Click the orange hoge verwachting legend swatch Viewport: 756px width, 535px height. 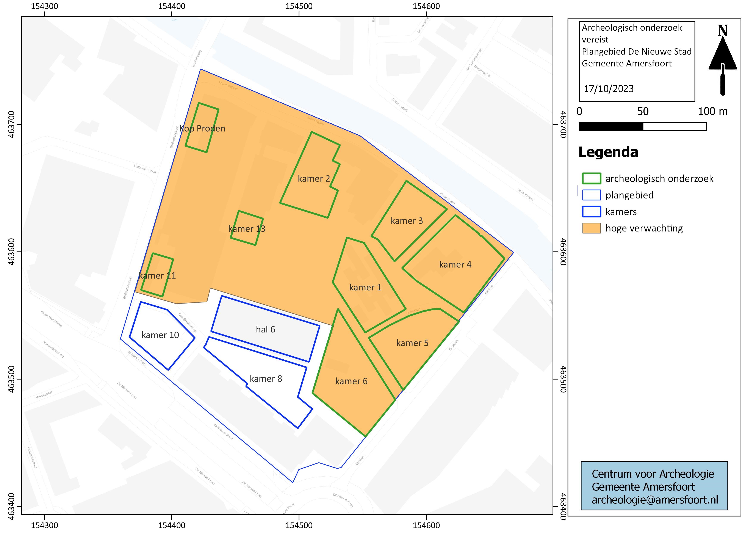click(x=591, y=228)
